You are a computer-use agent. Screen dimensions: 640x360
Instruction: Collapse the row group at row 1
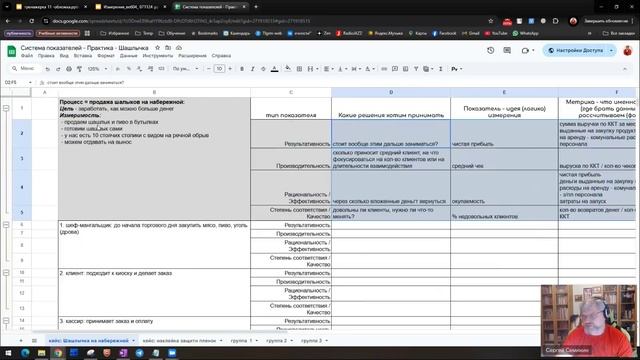click(x=6, y=108)
